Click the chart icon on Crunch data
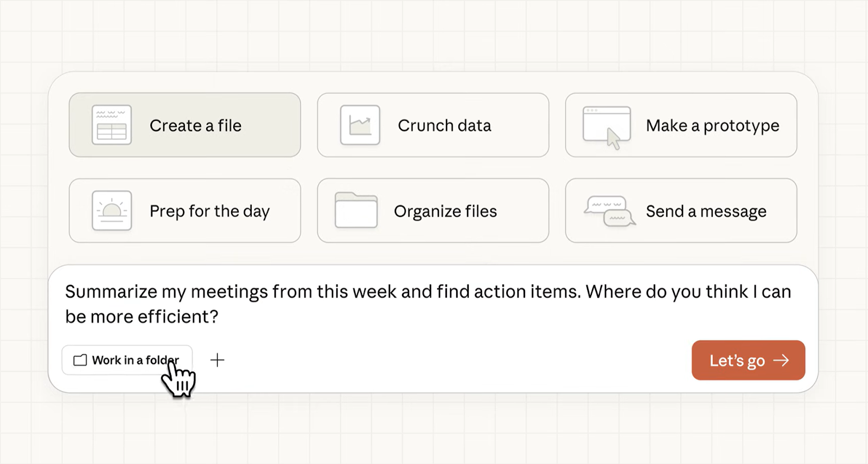 [x=360, y=125]
